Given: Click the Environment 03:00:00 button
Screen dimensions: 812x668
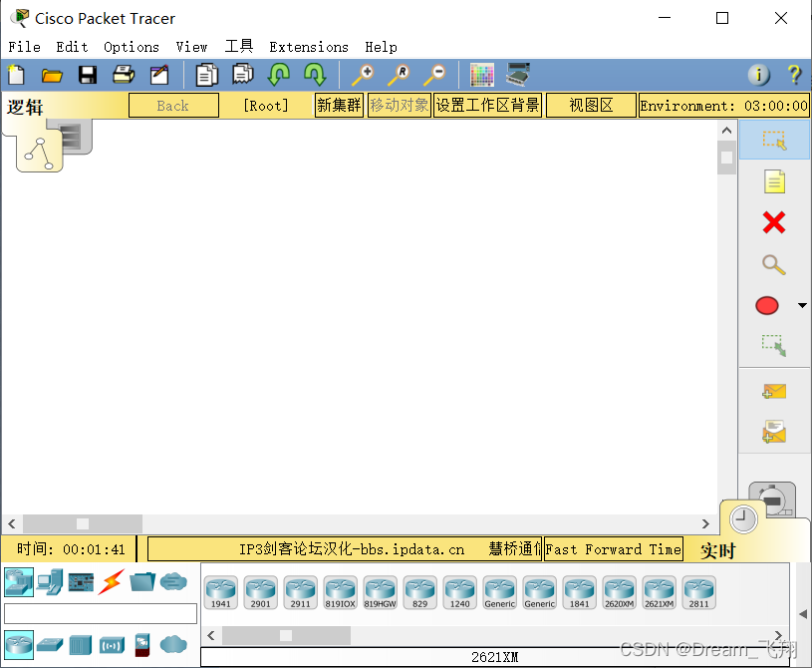Looking at the screenshot, I should click(724, 106).
